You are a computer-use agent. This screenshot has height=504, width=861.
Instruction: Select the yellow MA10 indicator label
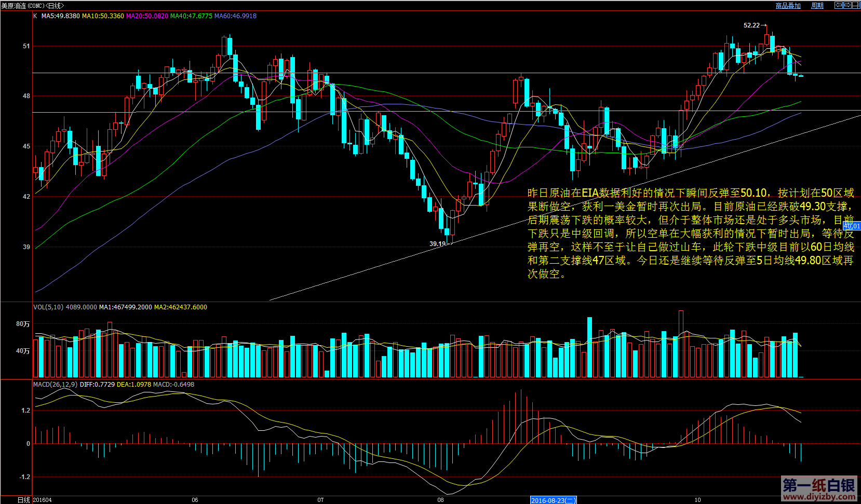pyautogui.click(x=103, y=16)
